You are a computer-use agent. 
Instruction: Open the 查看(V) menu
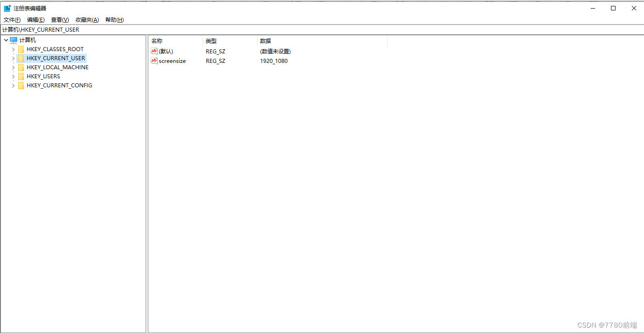(60, 20)
